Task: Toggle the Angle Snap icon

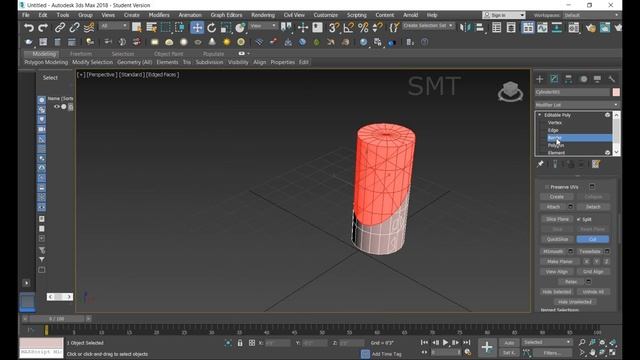Action: tap(349, 27)
